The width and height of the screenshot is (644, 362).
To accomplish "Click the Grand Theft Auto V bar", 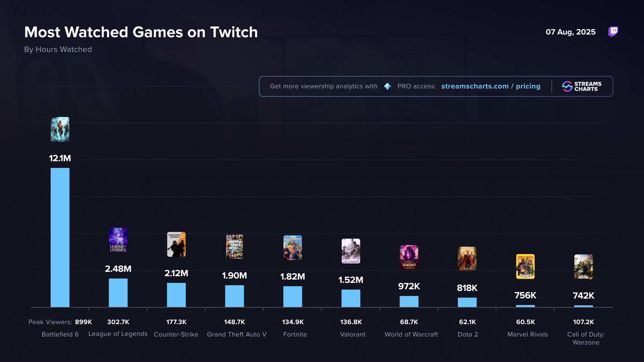I will tap(234, 296).
